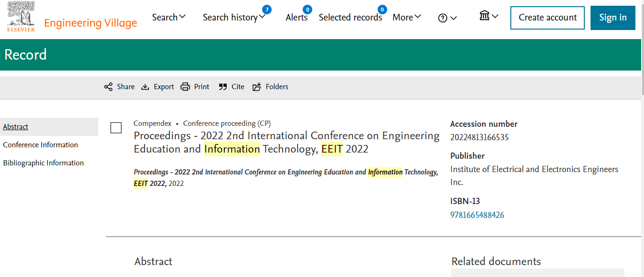The width and height of the screenshot is (644, 277).
Task: Click accession number 20224813166535
Action: tap(479, 137)
